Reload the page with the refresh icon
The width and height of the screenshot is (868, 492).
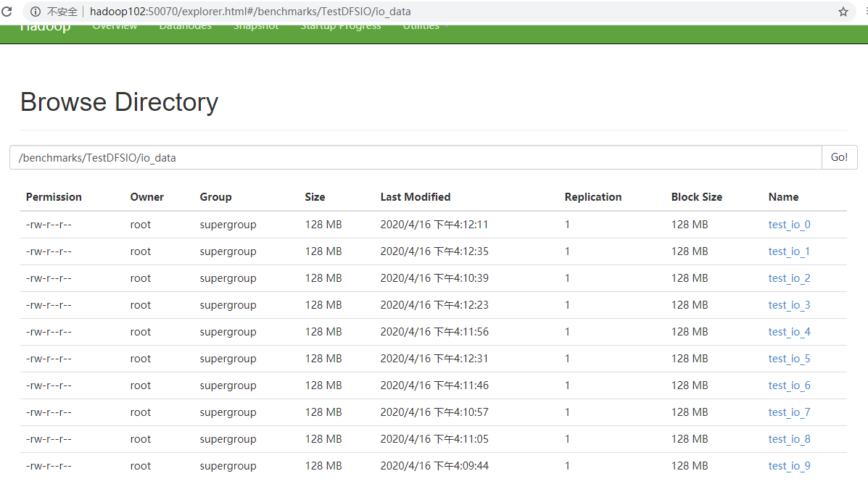point(7,12)
